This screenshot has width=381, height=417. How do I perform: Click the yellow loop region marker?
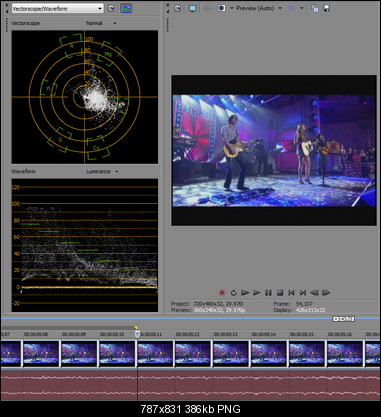pyautogui.click(x=136, y=328)
